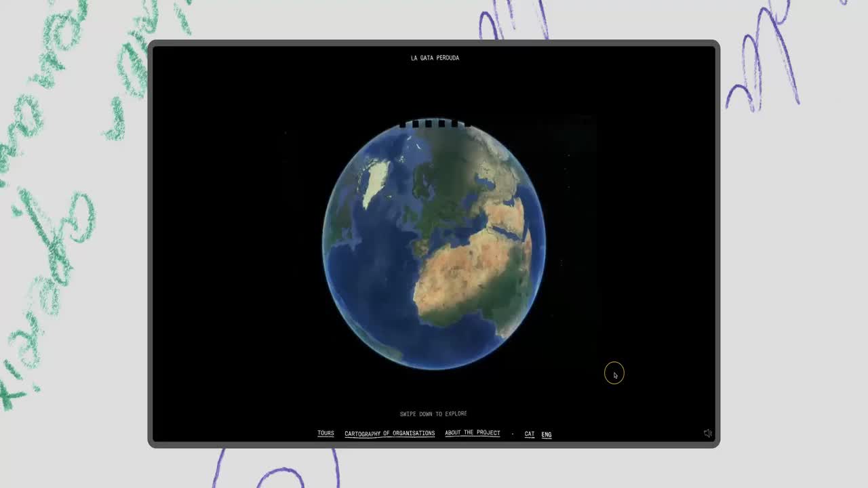Click the Atlantic Ocean on the globe
The width and height of the screenshot is (868, 488).
(x=373, y=271)
